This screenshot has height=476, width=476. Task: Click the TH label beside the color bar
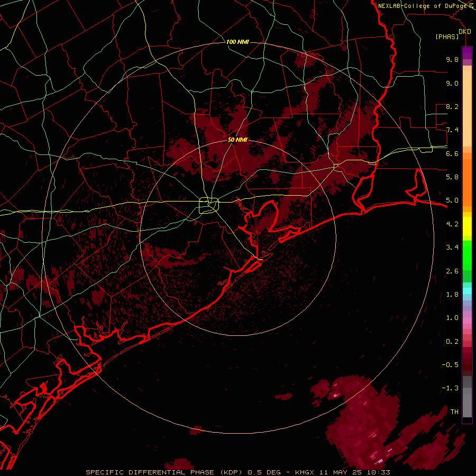(454, 412)
